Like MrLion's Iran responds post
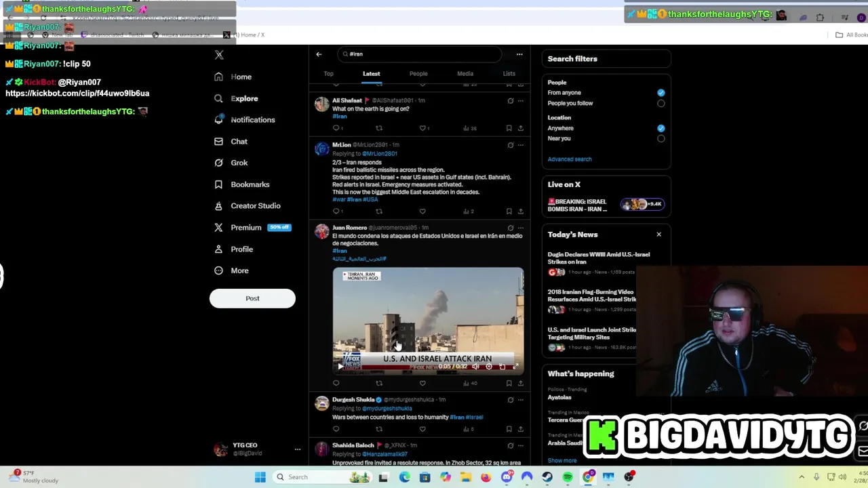The height and width of the screenshot is (488, 868). pyautogui.click(x=422, y=211)
